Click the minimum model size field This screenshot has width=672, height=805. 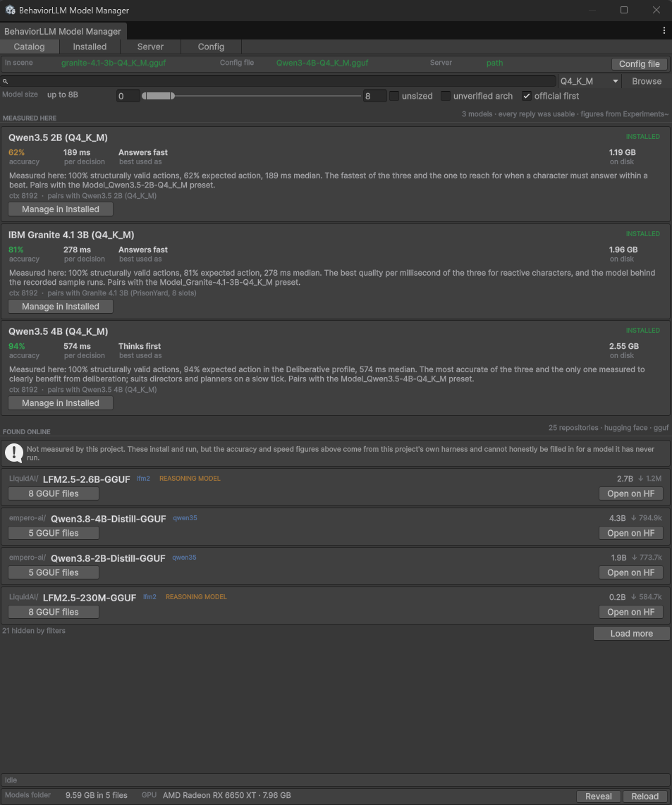coord(128,96)
